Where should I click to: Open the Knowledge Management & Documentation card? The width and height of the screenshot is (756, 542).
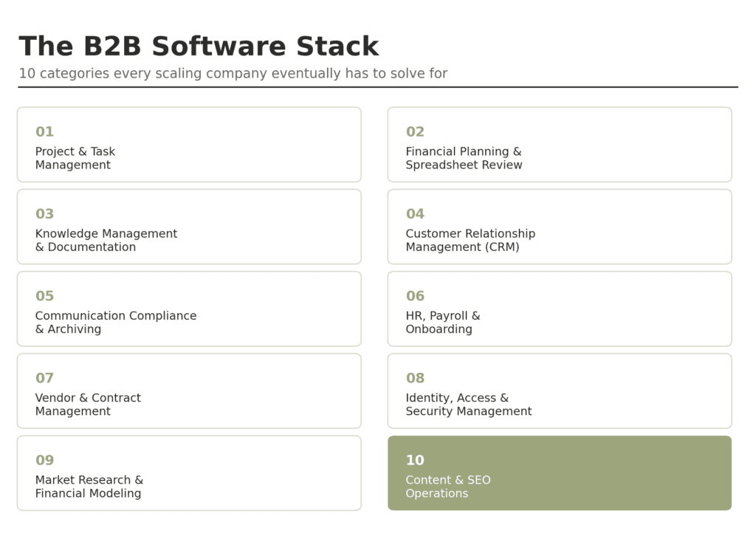189,227
